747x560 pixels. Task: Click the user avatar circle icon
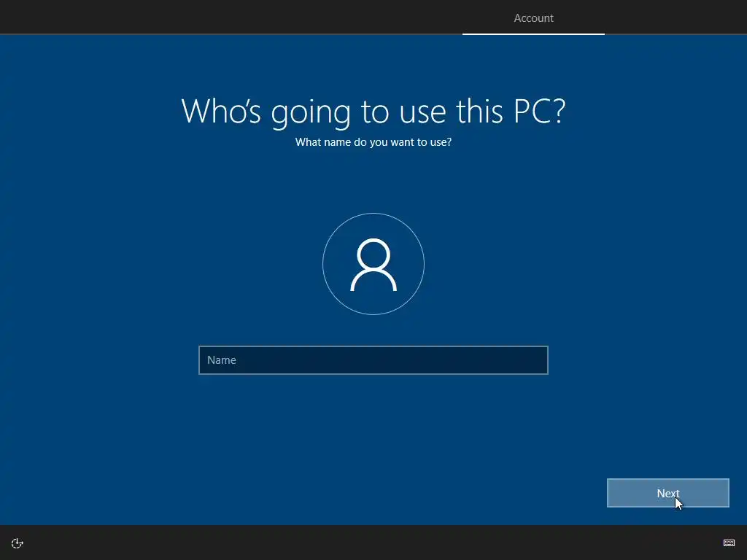[373, 264]
